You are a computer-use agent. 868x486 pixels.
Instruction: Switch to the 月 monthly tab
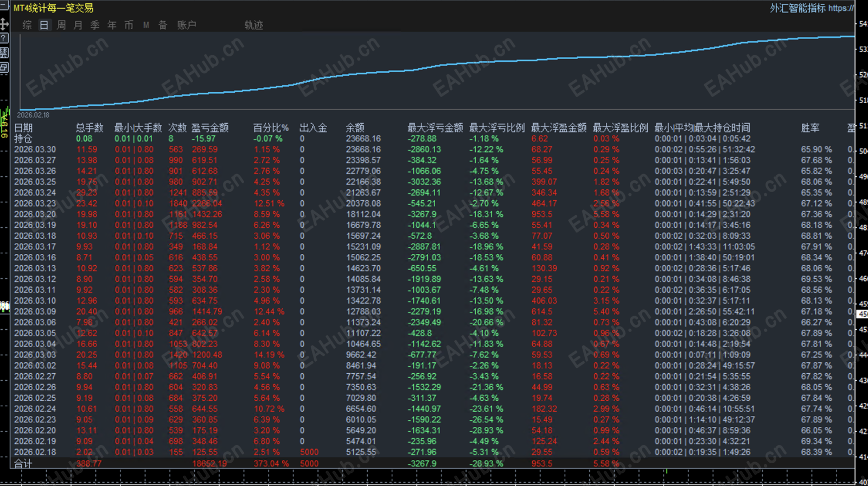78,25
